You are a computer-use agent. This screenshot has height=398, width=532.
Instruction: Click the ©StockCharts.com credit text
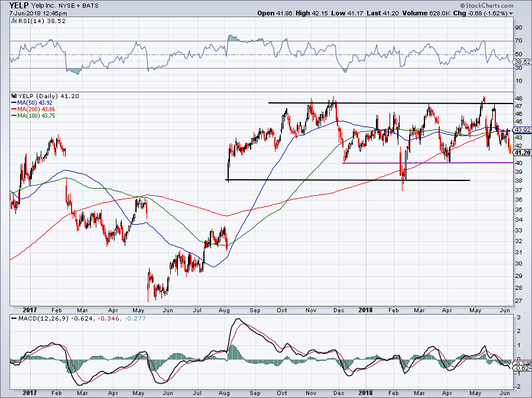[487, 5]
